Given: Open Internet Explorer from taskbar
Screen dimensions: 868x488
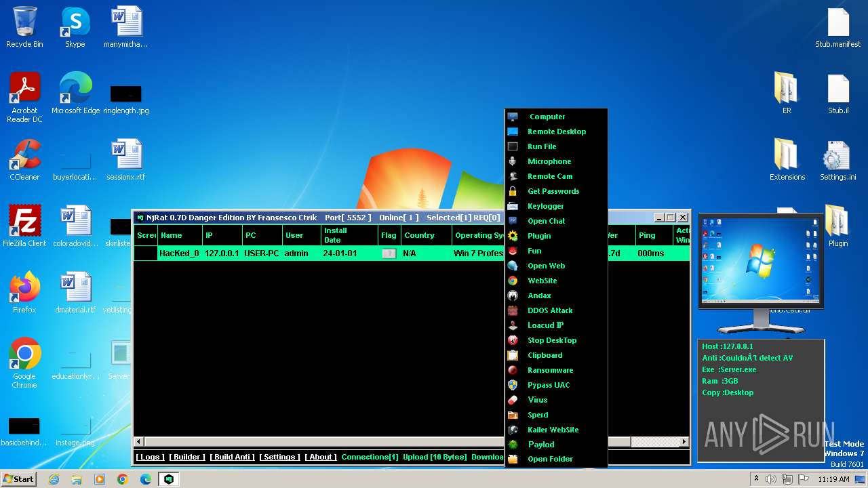Looking at the screenshot, I should point(54,479).
